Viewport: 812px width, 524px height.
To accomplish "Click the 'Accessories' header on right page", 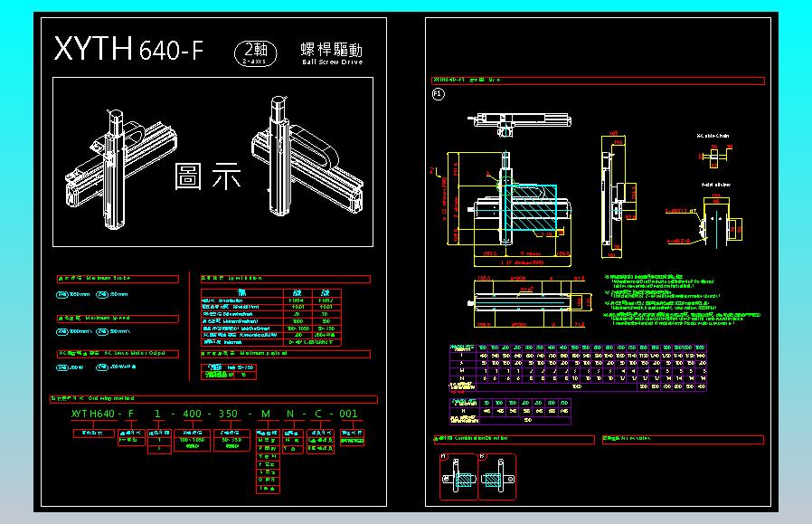I will [683, 440].
